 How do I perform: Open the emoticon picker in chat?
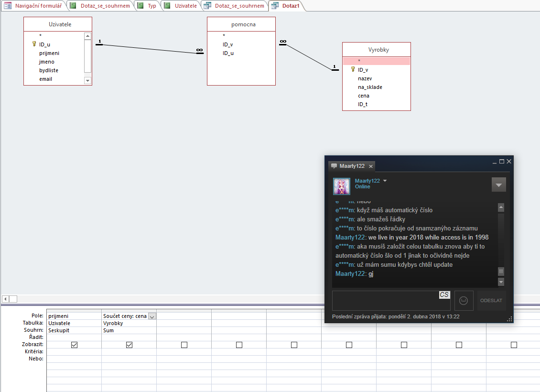click(x=464, y=301)
